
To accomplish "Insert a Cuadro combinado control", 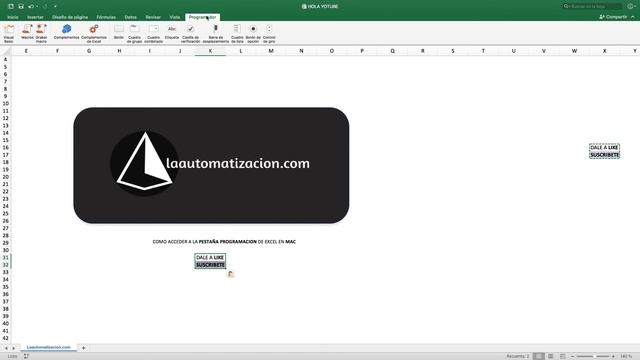I will pyautogui.click(x=153, y=33).
